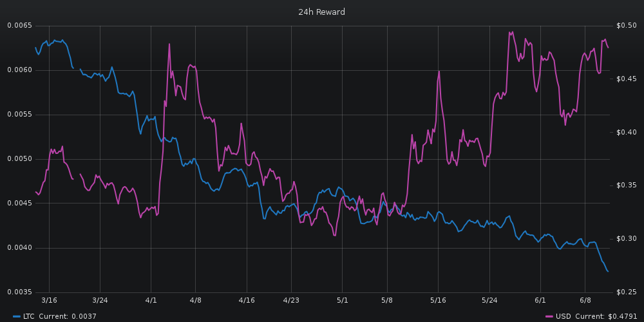
Task: Click the 4/1 date label
Action: pos(151,300)
